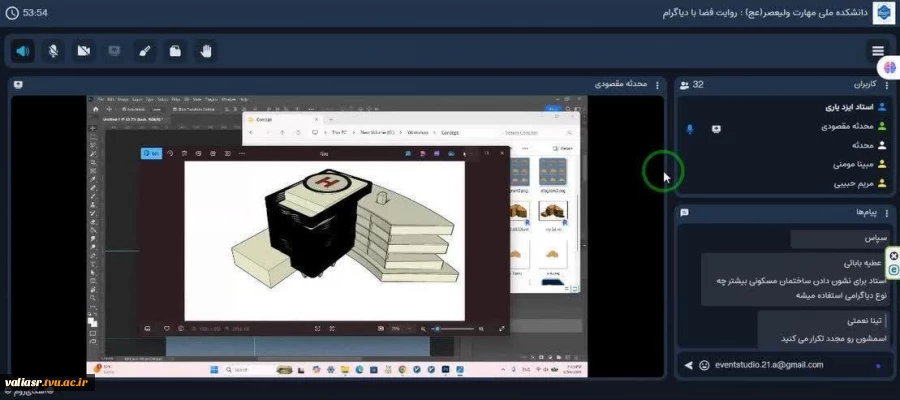The width and height of the screenshot is (900, 400).
Task: Click microphone indicator beside محدثه مقصودی
Action: pyautogui.click(x=690, y=129)
